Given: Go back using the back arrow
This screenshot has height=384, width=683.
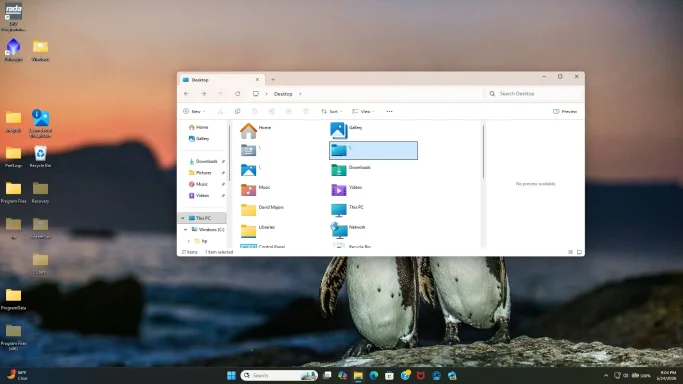Looking at the screenshot, I should point(186,94).
